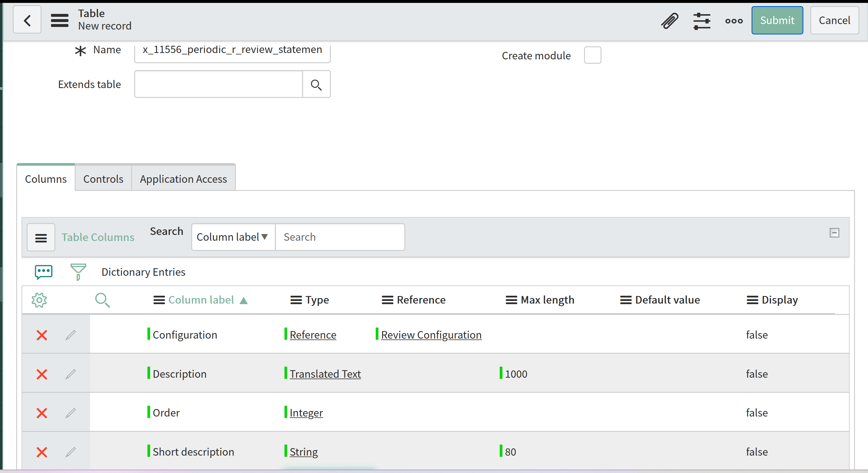The width and height of the screenshot is (868, 473).
Task: Click the back arrow button
Action: click(x=27, y=20)
